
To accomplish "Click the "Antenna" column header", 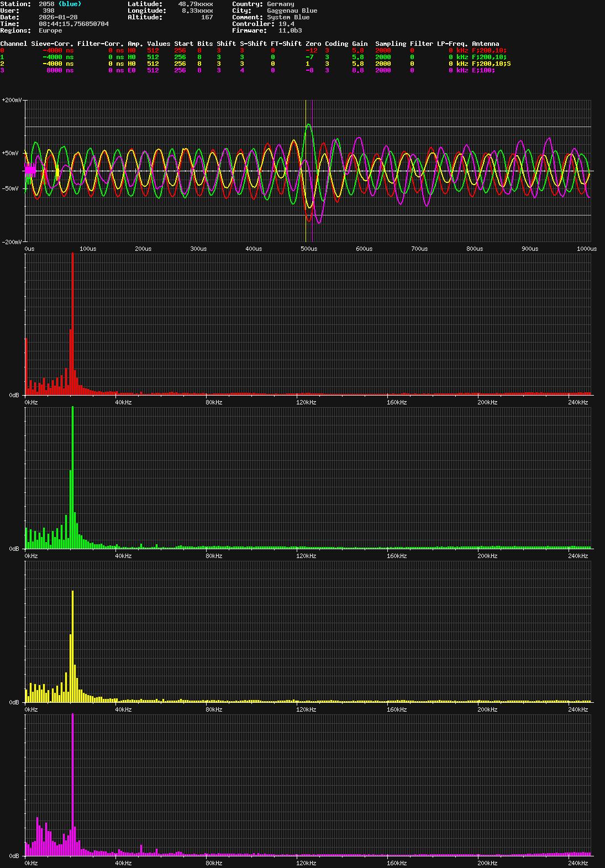I will (x=485, y=44).
